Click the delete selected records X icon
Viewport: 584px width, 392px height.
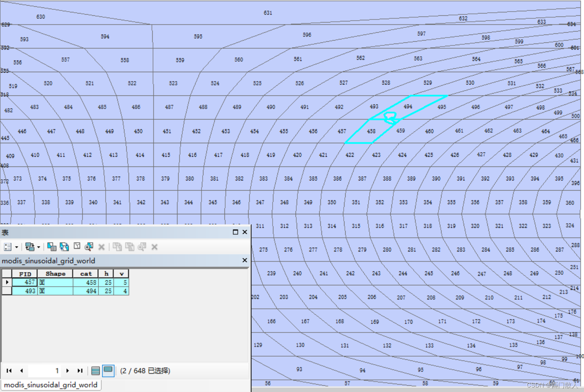pos(102,247)
